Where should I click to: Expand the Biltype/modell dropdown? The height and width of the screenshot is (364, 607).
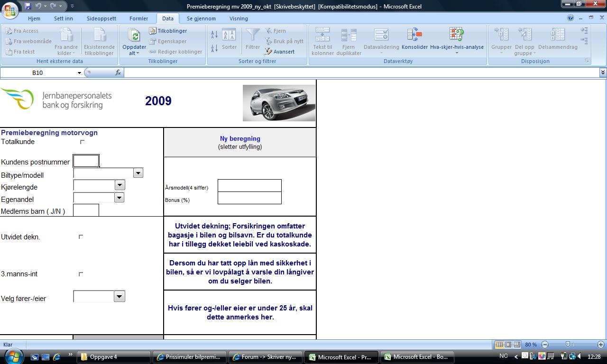(138, 173)
